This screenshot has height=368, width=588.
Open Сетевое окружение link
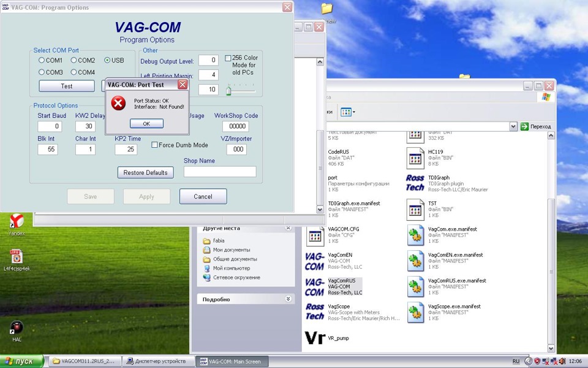click(236, 277)
